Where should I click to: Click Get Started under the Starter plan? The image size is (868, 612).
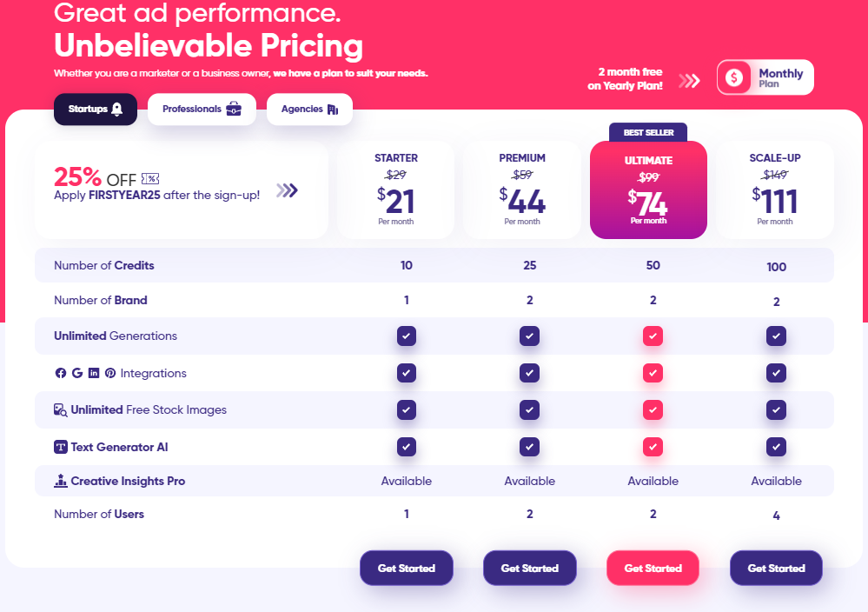pyautogui.click(x=407, y=569)
